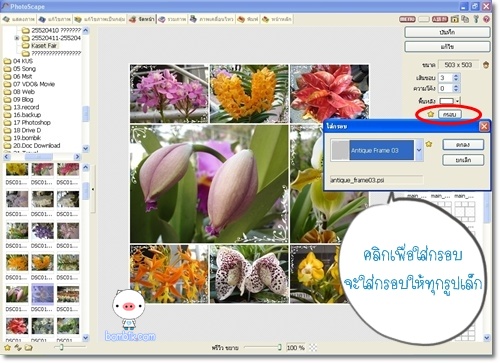
Task: Expand the 25520411-255204 folder tree node
Action: [17, 38]
